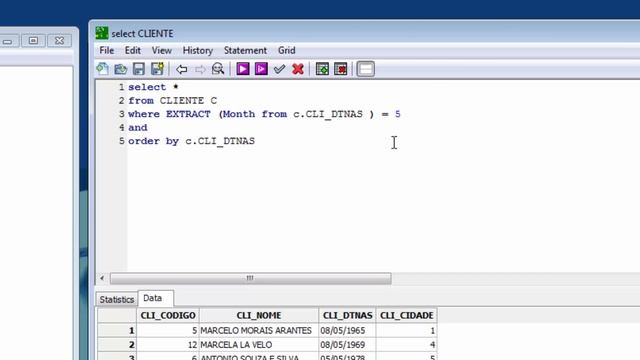Execute the statement with the first purple play icon

(x=243, y=69)
